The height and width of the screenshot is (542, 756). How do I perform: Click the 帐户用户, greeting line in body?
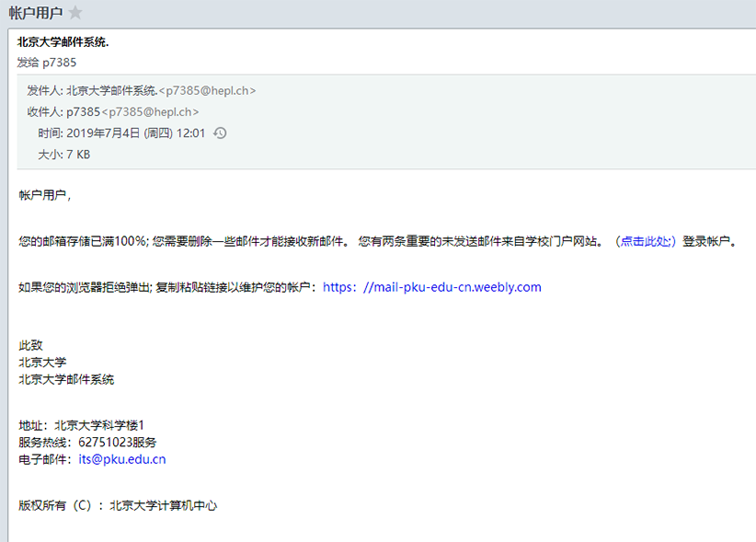click(44, 195)
